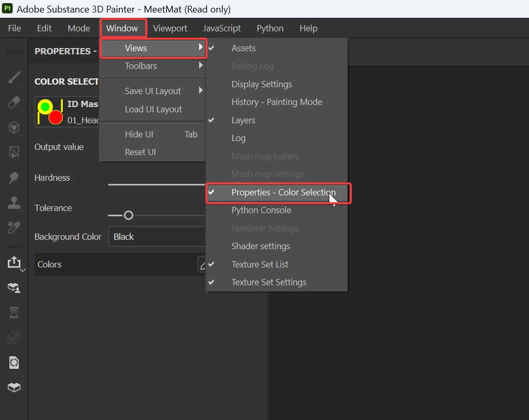This screenshot has width=529, height=420.
Task: Select the Paint brush tool
Action: click(x=14, y=77)
